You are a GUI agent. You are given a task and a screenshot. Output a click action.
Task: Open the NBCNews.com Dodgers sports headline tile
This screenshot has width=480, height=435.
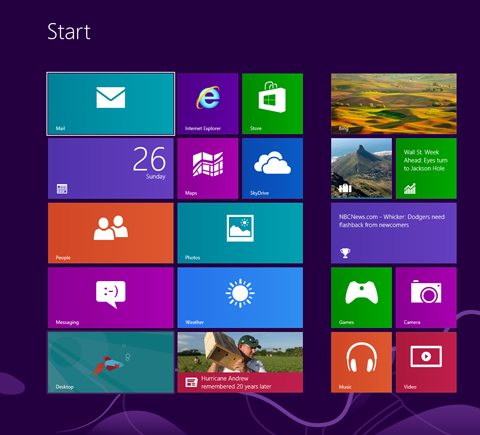[394, 233]
